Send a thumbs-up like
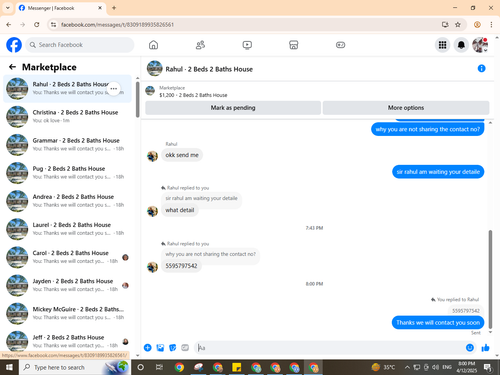 (485, 348)
